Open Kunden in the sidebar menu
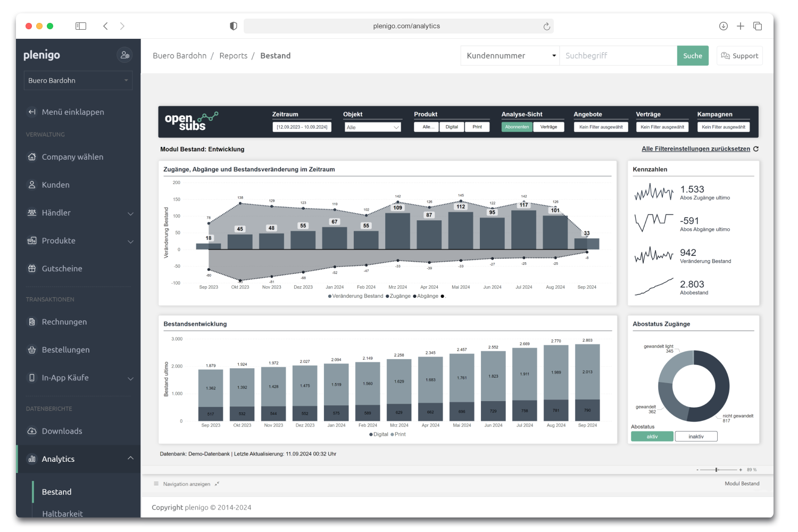Image resolution: width=798 pixels, height=532 pixels. 56,185
